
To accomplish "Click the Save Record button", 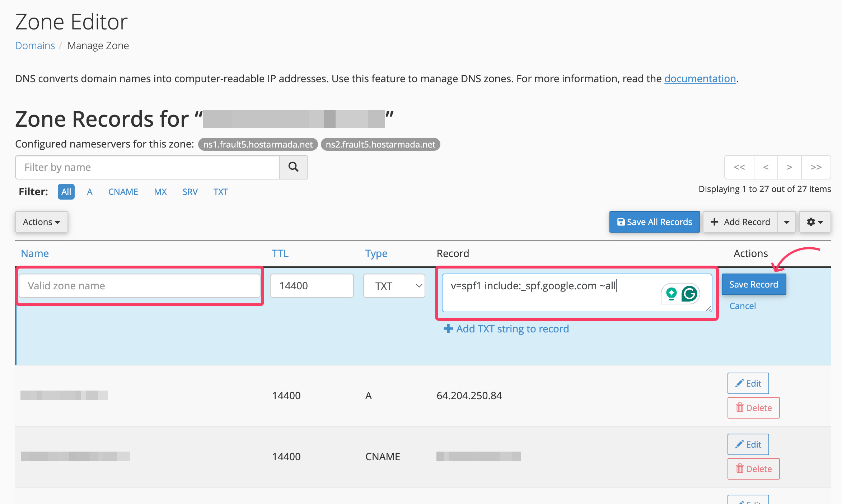I will click(x=754, y=284).
